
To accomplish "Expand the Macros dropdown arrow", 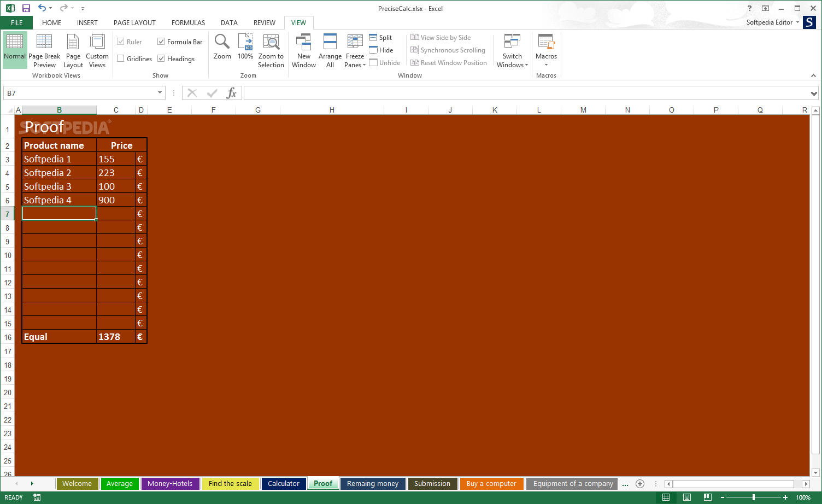I will (546, 65).
